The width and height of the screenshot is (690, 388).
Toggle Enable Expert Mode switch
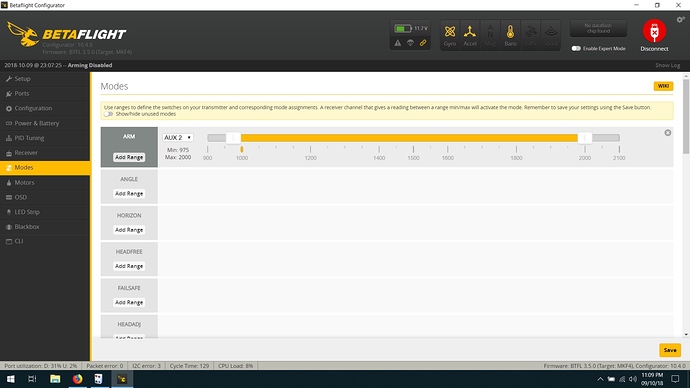point(576,48)
